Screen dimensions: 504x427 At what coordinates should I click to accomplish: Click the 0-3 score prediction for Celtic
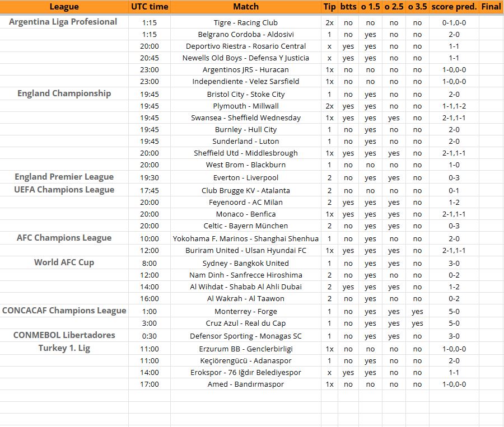point(454,226)
